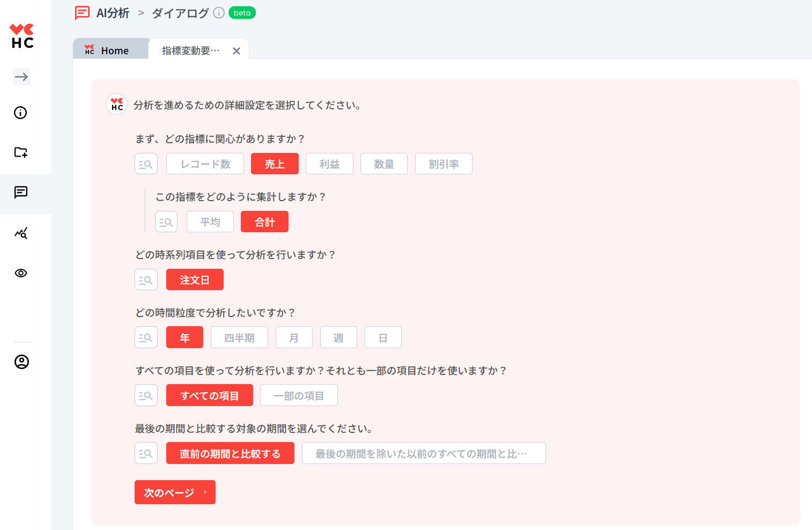Select 最後の期間を除いた以前のすべての期間 option
Screen dimensions: 812x530
pyautogui.click(x=424, y=453)
